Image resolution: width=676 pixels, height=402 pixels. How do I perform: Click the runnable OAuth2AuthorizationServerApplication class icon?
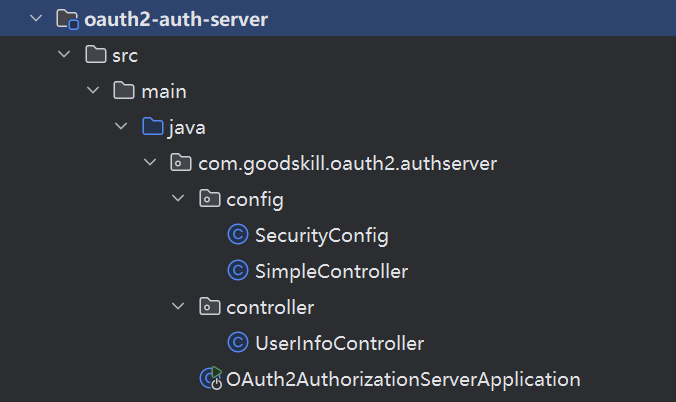(x=211, y=379)
